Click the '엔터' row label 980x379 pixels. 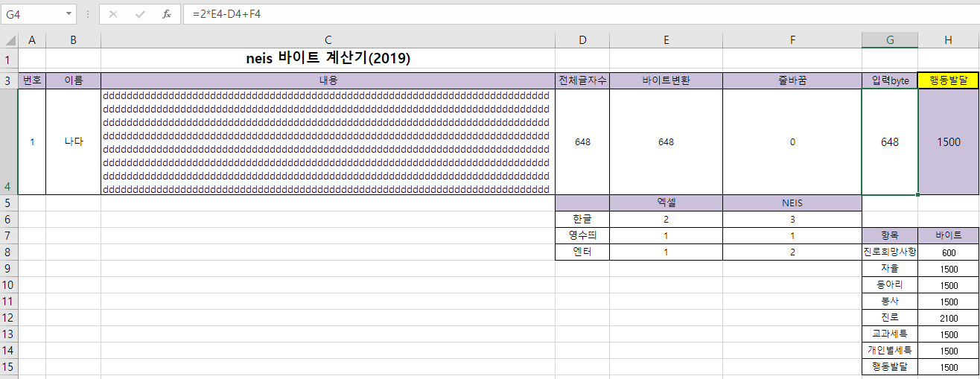pos(582,252)
